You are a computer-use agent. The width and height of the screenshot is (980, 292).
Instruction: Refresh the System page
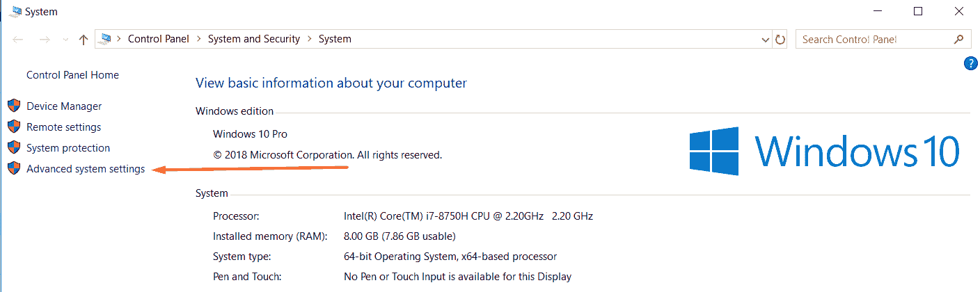click(x=780, y=40)
